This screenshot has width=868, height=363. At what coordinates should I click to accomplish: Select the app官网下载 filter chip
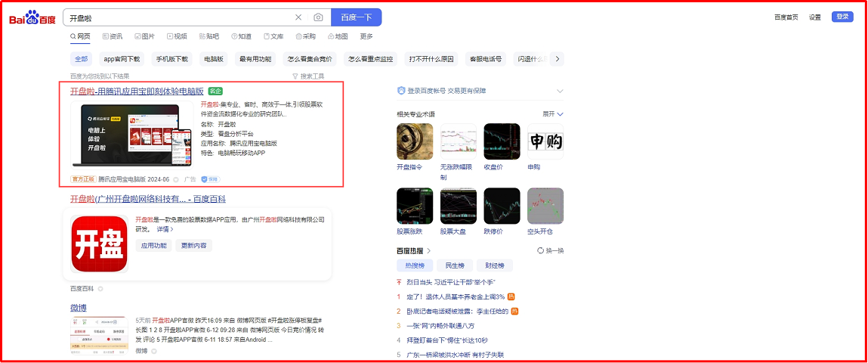click(122, 59)
